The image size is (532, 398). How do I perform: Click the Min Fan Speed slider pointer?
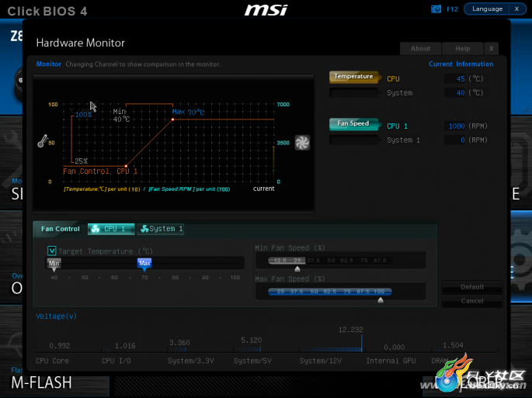point(297,269)
